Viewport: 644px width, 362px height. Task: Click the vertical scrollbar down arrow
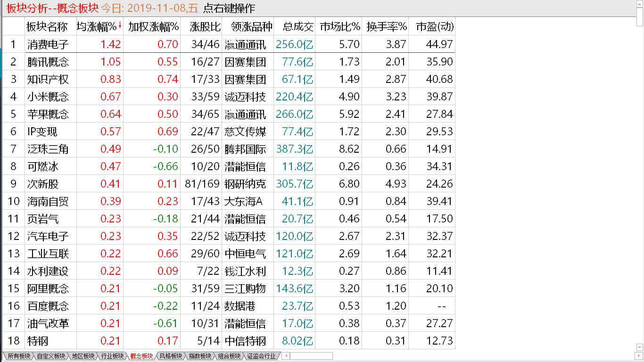tap(639, 347)
